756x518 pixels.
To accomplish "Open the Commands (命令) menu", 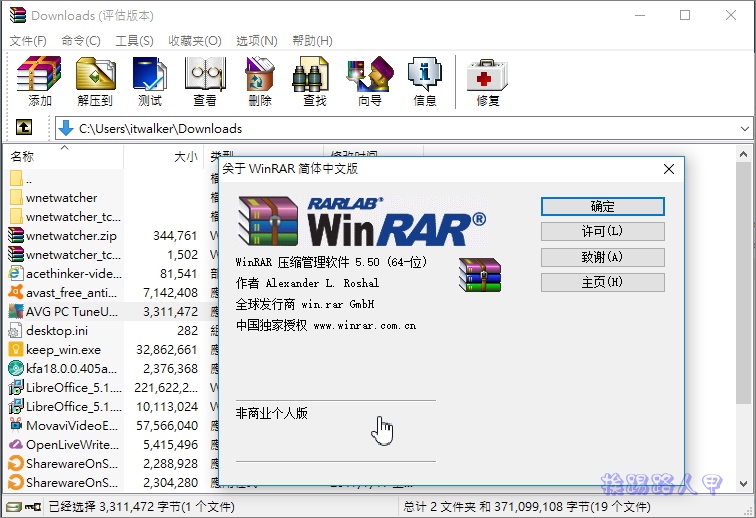I will 81,41.
